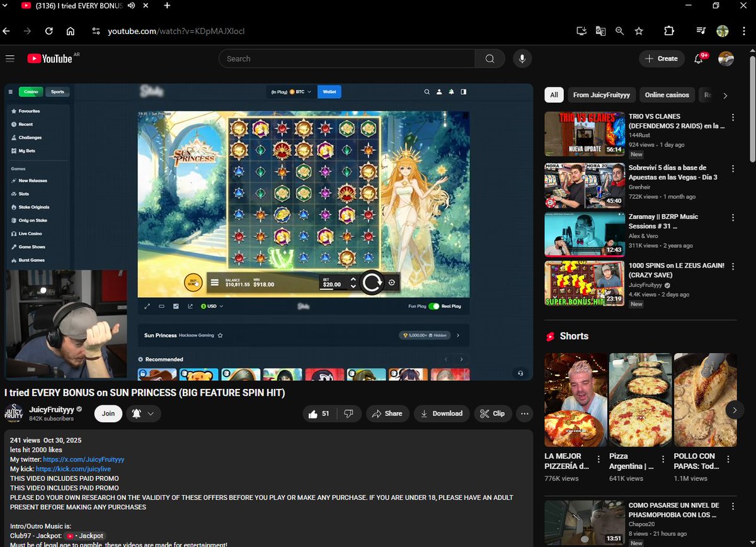The height and width of the screenshot is (547, 756).
Task: Open options for LA MEJOR PIZZERÍA short
Action: (599, 460)
